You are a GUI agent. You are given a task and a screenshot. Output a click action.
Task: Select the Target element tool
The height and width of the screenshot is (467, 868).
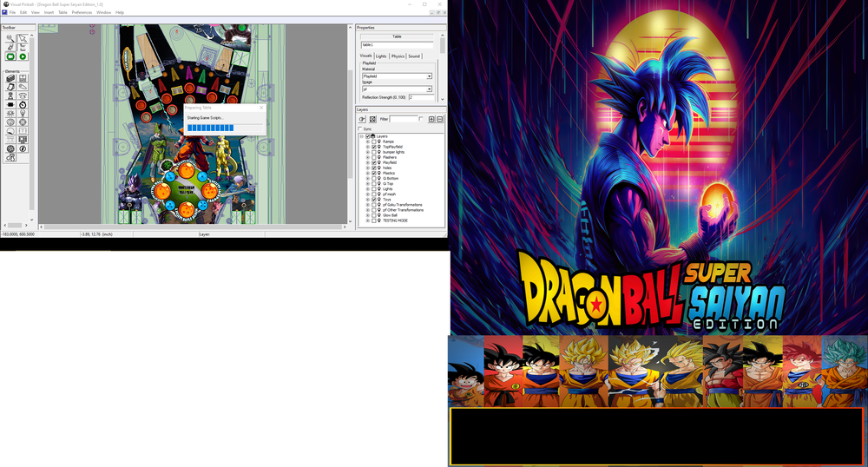[x=23, y=122]
